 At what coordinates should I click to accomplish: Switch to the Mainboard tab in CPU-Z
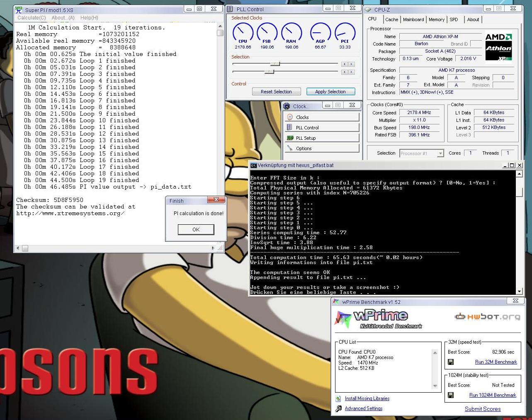point(413,19)
